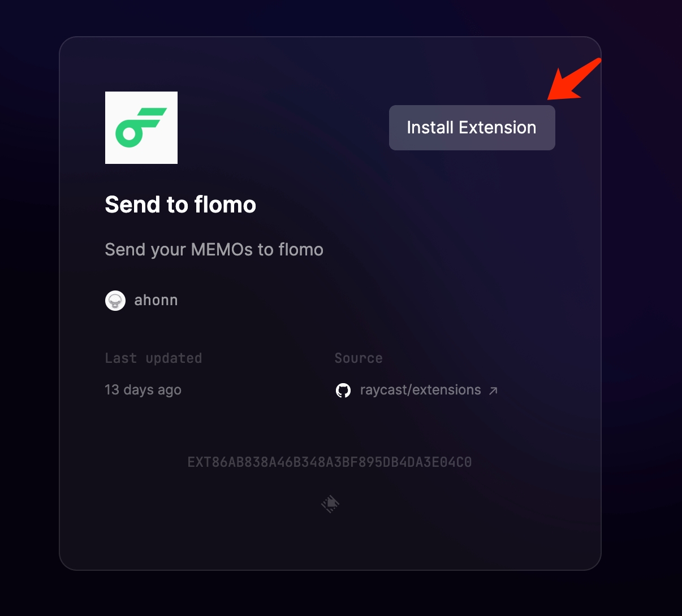The width and height of the screenshot is (682, 616).
Task: Click the "Last updated" label
Action: click(x=153, y=358)
